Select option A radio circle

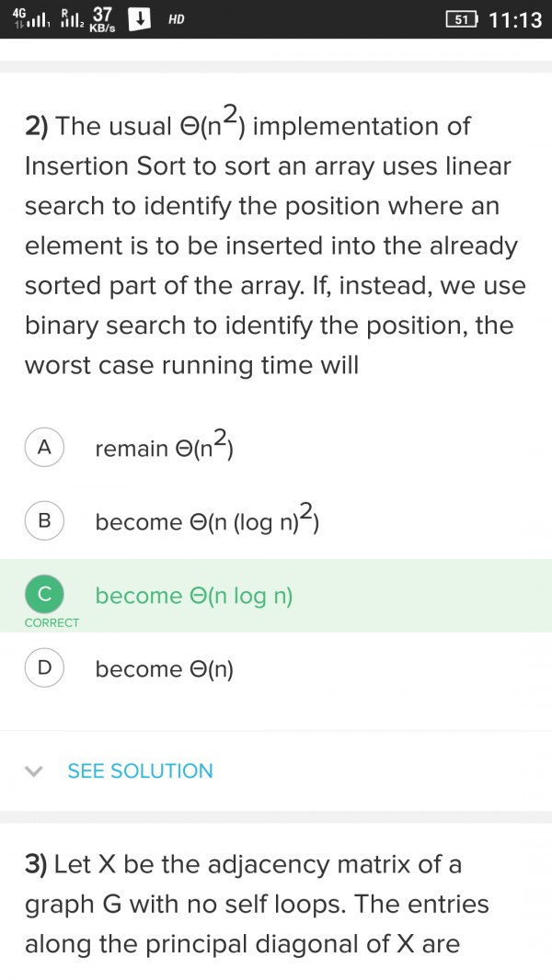pos(44,448)
